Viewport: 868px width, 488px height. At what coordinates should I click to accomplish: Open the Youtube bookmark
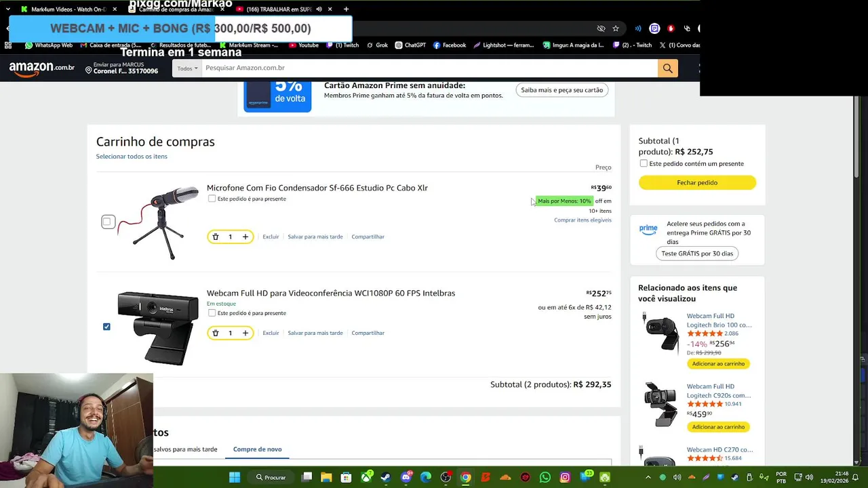304,45
